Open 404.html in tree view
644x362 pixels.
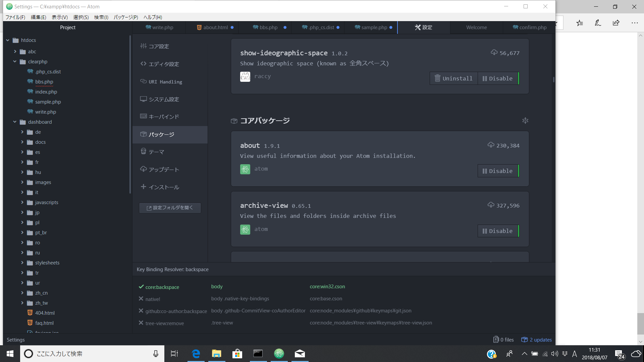[45, 313]
